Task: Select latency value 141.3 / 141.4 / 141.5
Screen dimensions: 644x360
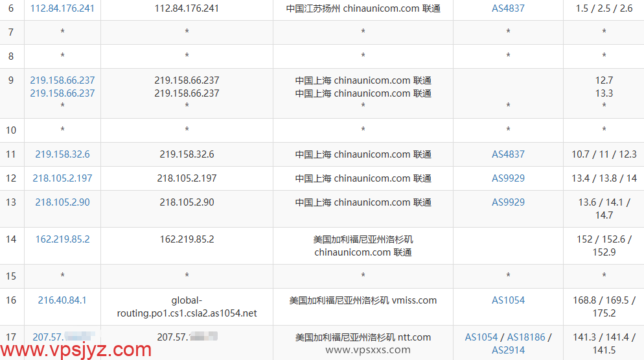Action: [604, 344]
